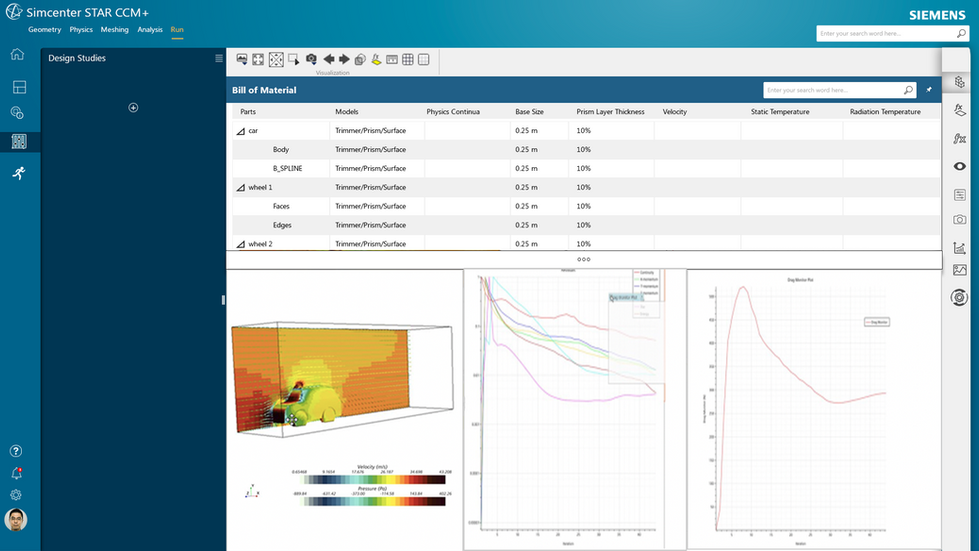Select the B_SPLINE part row

tap(586, 168)
